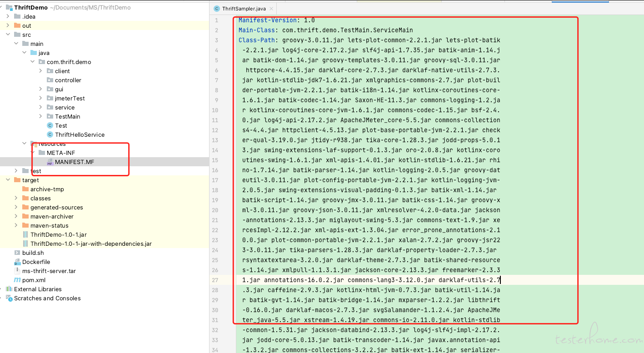
Task: Select Dockerfile in project tree
Action: tap(105, 262)
